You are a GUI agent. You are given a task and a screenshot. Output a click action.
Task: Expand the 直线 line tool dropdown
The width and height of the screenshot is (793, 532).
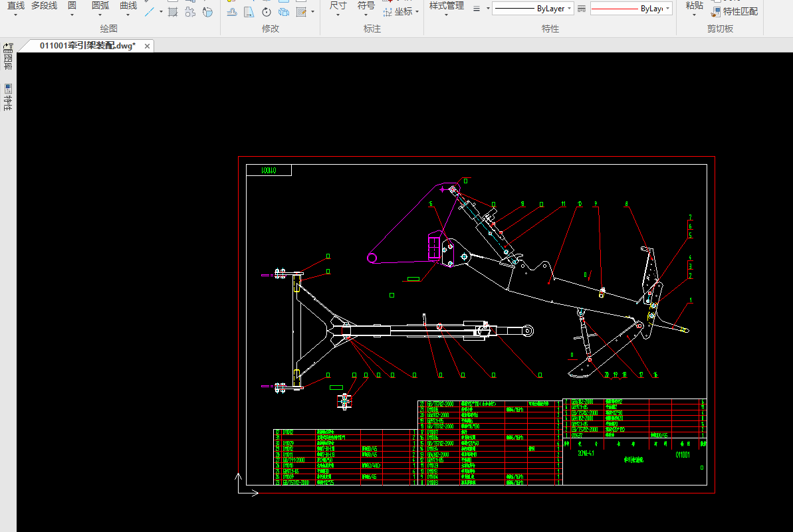click(16, 14)
